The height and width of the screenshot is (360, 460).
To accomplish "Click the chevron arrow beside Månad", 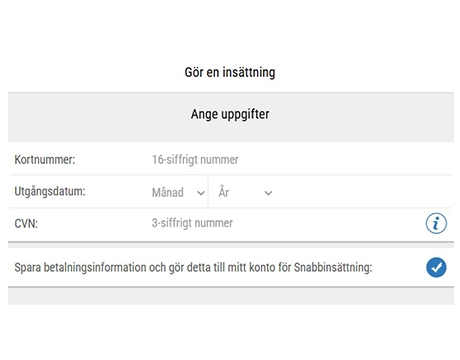I will point(201,193).
